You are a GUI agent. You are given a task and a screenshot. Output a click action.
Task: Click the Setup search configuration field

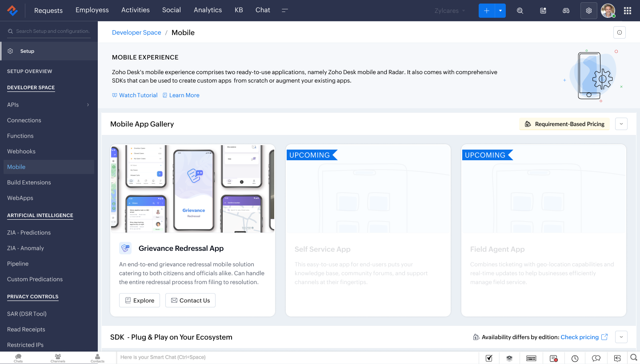[49, 31]
